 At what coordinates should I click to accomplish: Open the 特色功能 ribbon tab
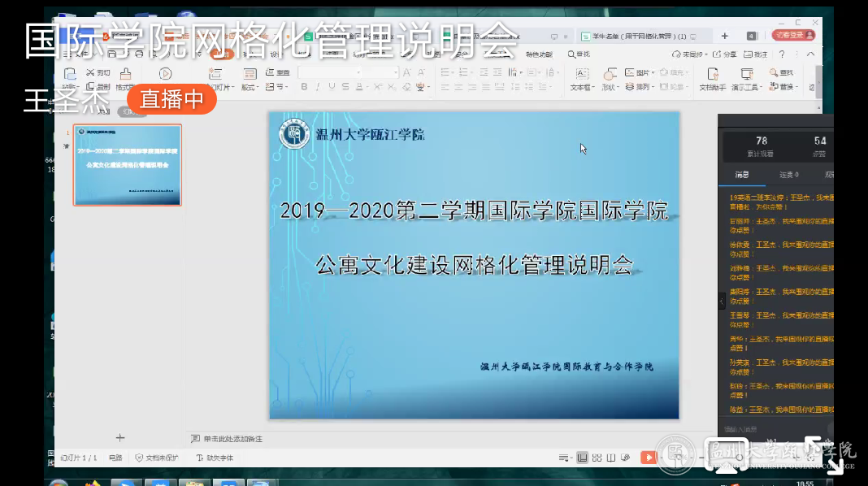(x=539, y=54)
